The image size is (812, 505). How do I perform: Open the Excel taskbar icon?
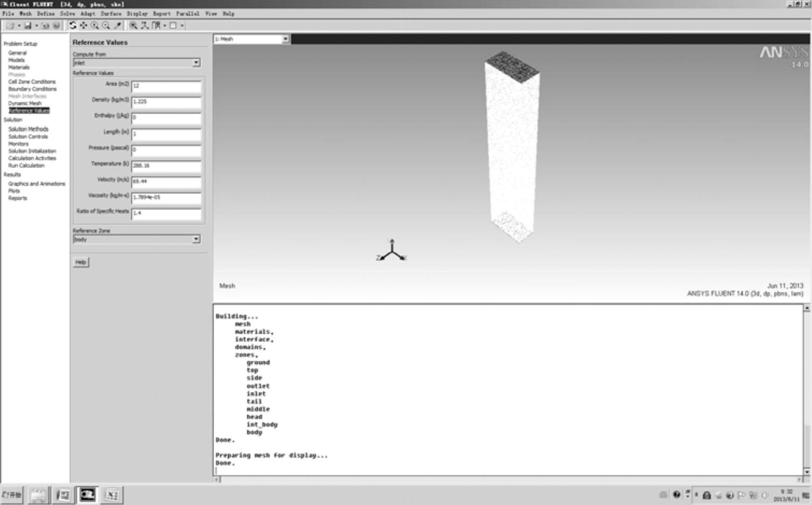click(x=111, y=495)
